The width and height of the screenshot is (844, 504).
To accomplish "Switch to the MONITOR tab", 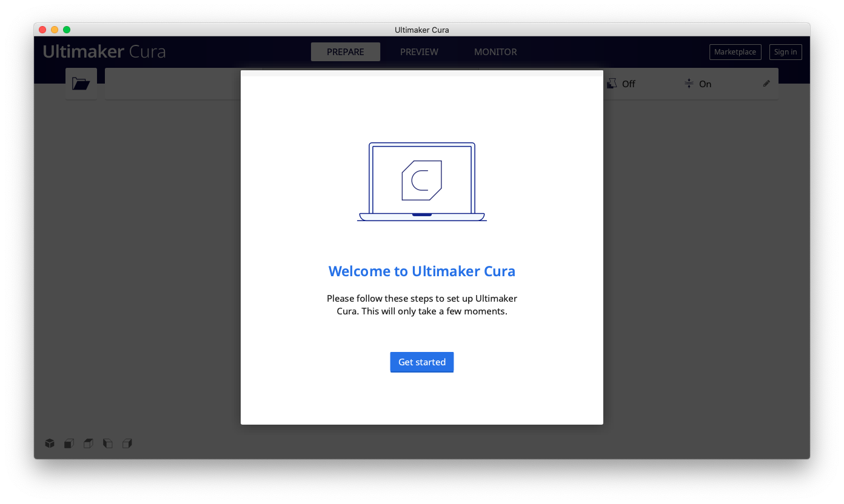I will pos(495,52).
